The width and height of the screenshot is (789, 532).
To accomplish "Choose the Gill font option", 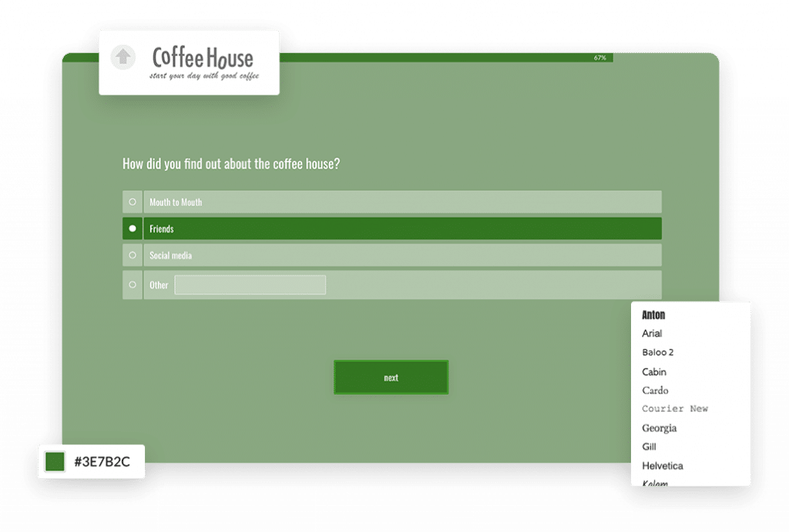I will click(x=649, y=447).
